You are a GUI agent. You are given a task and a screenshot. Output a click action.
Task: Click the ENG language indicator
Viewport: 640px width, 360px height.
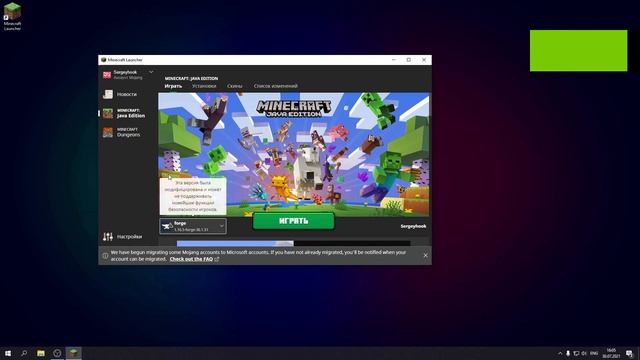[x=594, y=353]
